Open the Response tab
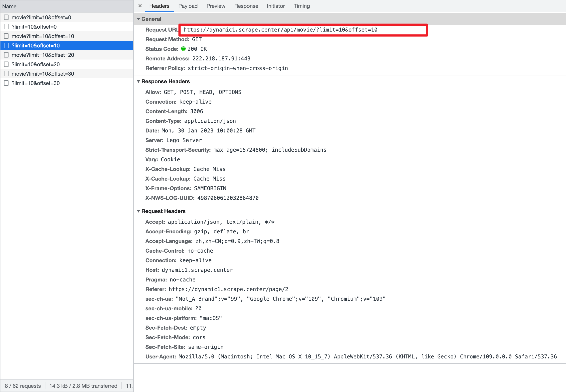The image size is (566, 392). coord(246,6)
